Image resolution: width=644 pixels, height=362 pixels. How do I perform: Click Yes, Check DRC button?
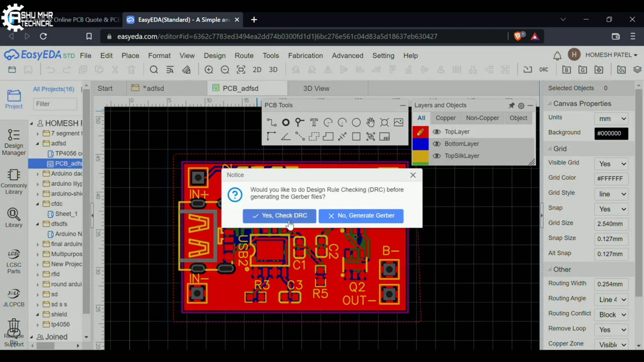coord(279,216)
